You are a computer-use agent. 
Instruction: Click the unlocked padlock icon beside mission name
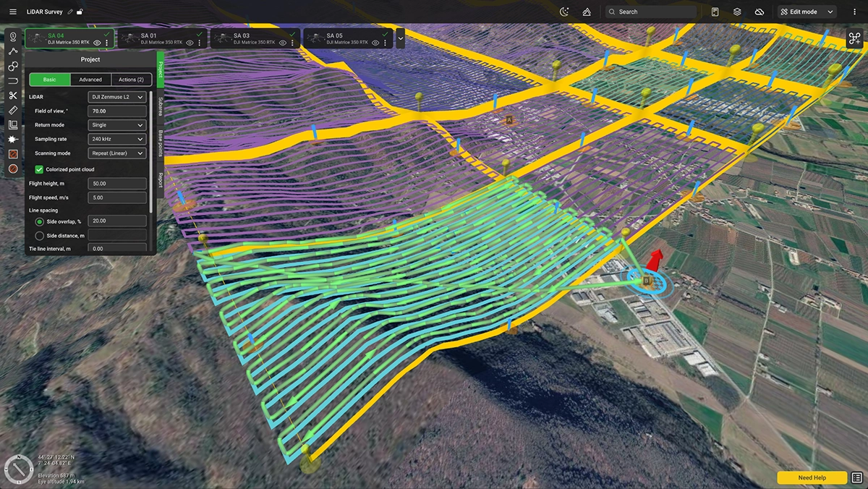[80, 12]
